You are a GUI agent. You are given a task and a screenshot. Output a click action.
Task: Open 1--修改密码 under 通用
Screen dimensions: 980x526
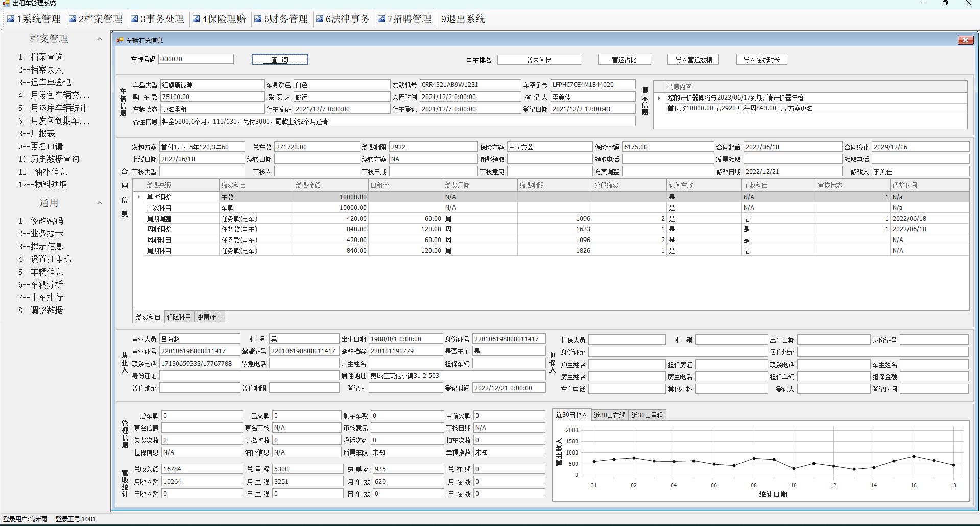[41, 221]
